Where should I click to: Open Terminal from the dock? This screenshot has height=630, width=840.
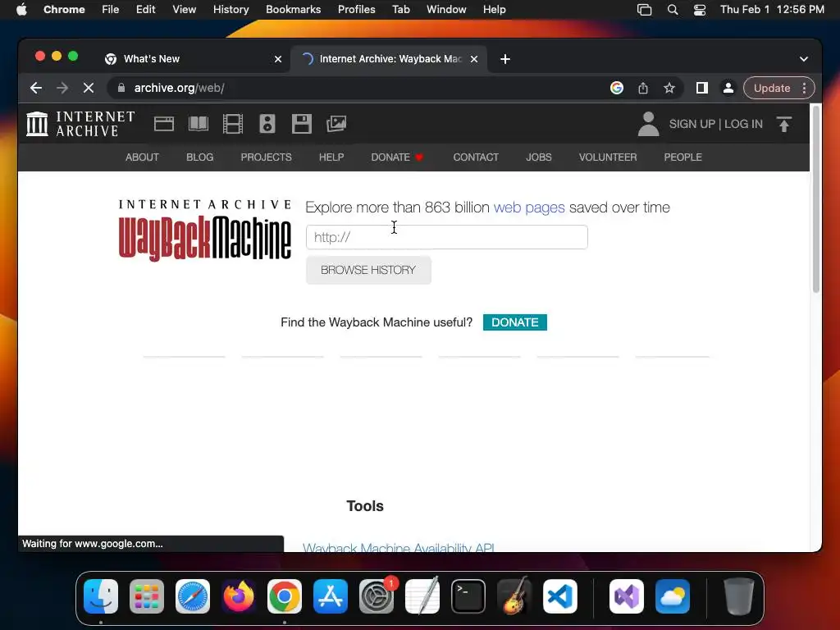click(468, 596)
